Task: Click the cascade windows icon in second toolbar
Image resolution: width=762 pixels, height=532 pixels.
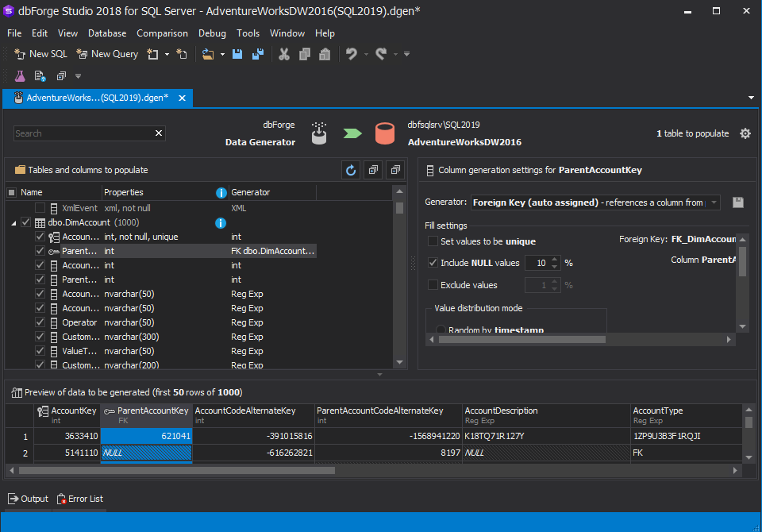Action: tap(61, 76)
